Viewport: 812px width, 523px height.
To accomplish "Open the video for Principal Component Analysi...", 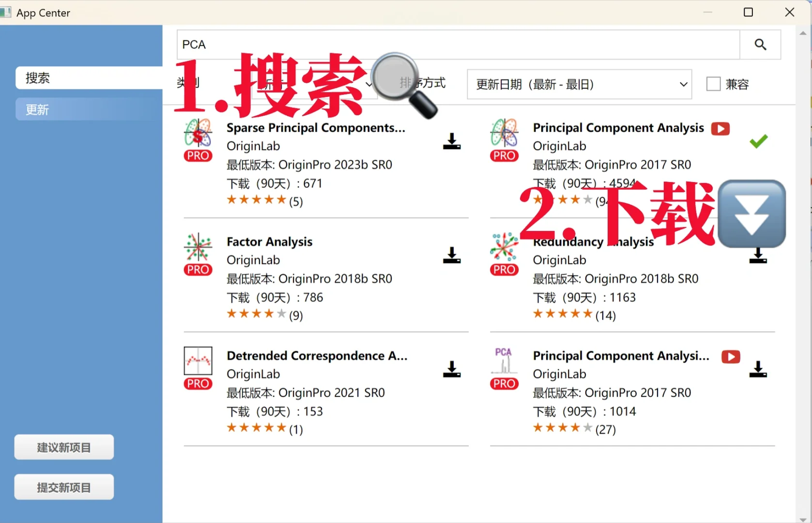I will 730,357.
